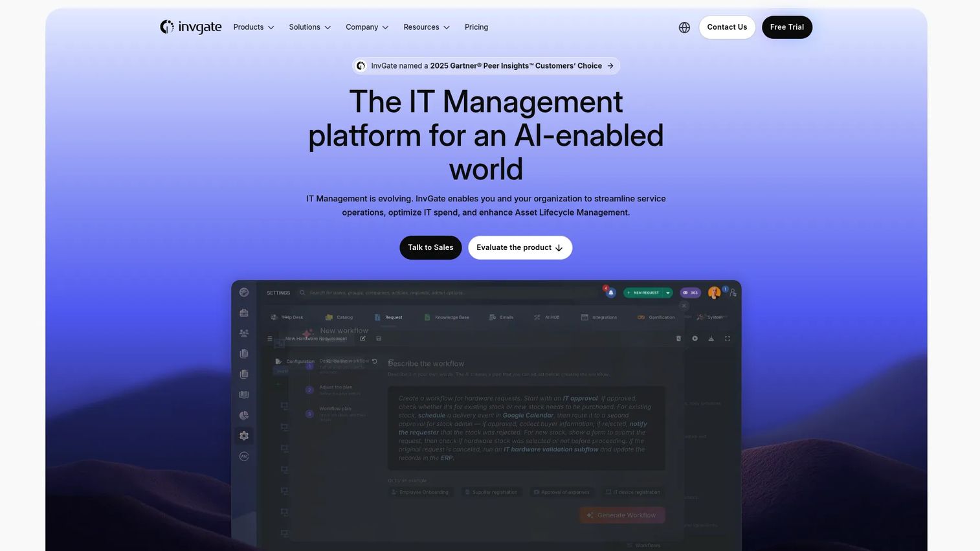Select the Request settings tab
This screenshot has width=980, height=551.
[x=388, y=317]
